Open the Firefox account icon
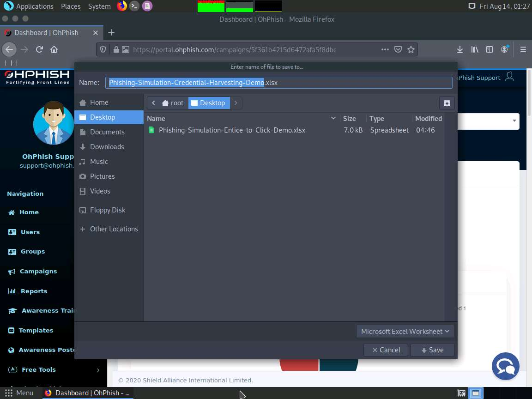 (x=504, y=49)
